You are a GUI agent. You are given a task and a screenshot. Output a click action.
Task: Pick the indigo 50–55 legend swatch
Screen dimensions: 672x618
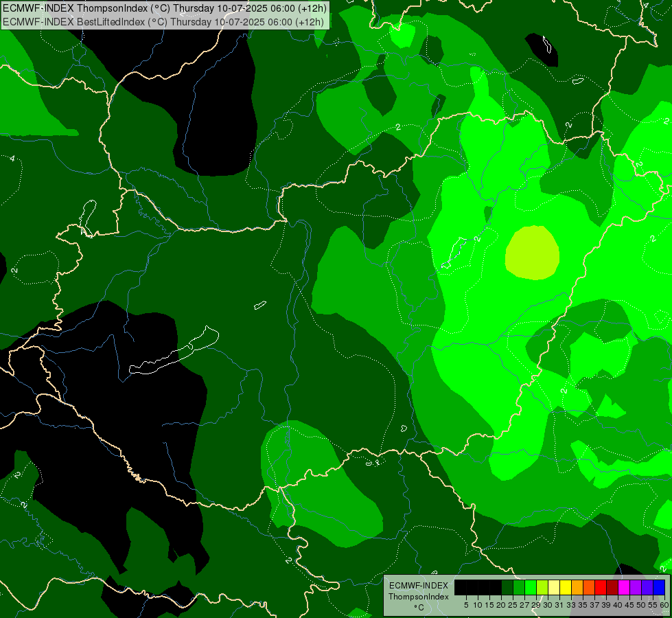[x=647, y=587]
